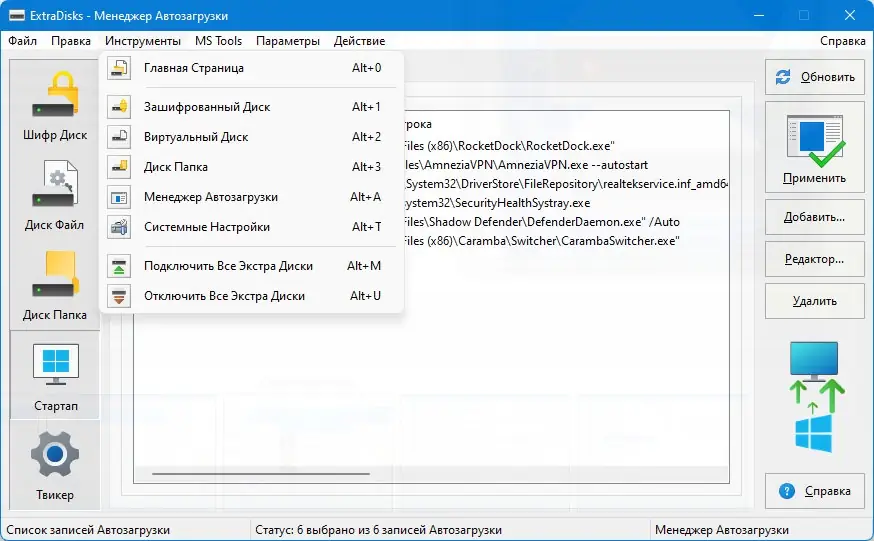Click the Добавить... button
The width and height of the screenshot is (874, 541).
(x=815, y=217)
